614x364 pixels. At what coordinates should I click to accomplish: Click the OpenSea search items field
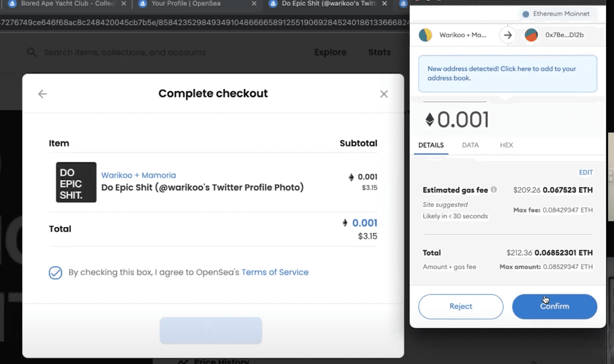pos(125,52)
